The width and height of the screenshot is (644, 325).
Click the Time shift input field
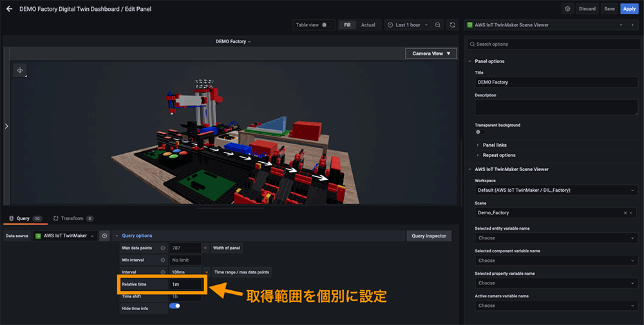185,296
